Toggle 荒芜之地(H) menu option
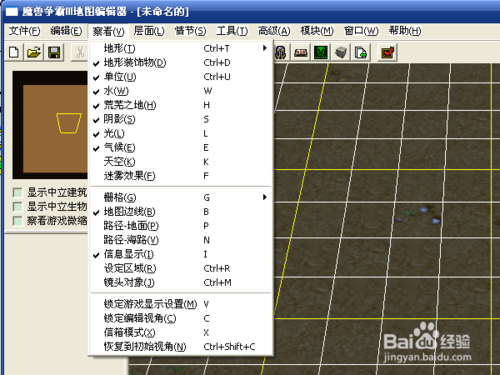Viewport: 500px width, 375px height. pyautogui.click(x=181, y=105)
